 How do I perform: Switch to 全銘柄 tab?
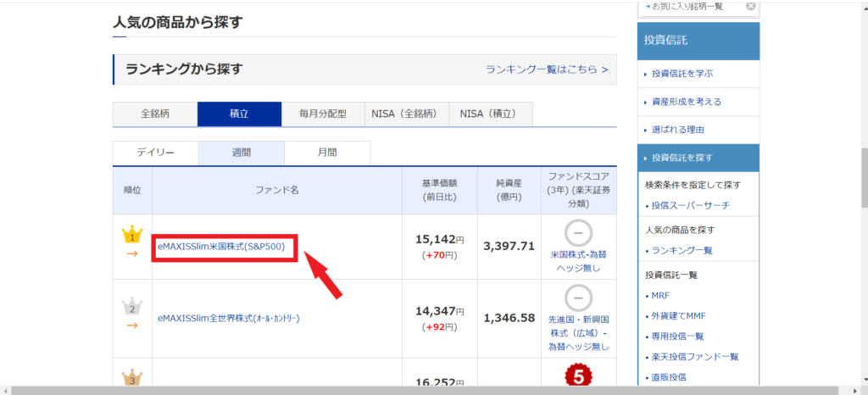click(155, 114)
